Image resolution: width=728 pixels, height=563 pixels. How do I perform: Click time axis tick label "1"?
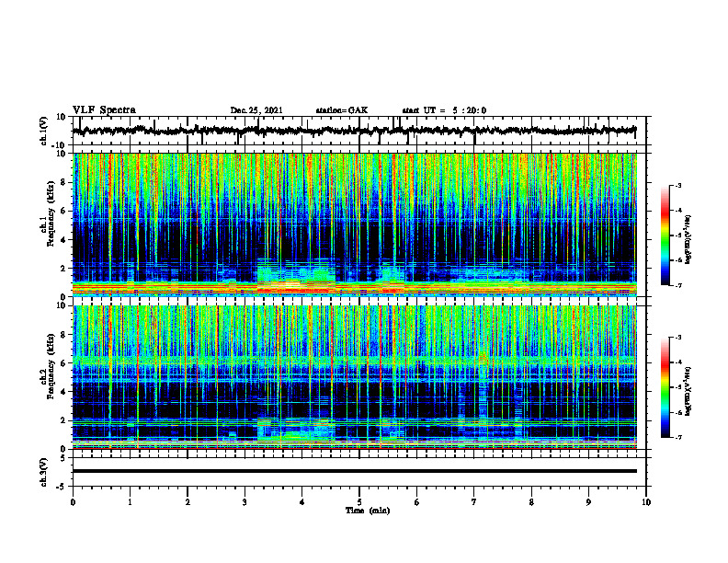[x=130, y=502]
